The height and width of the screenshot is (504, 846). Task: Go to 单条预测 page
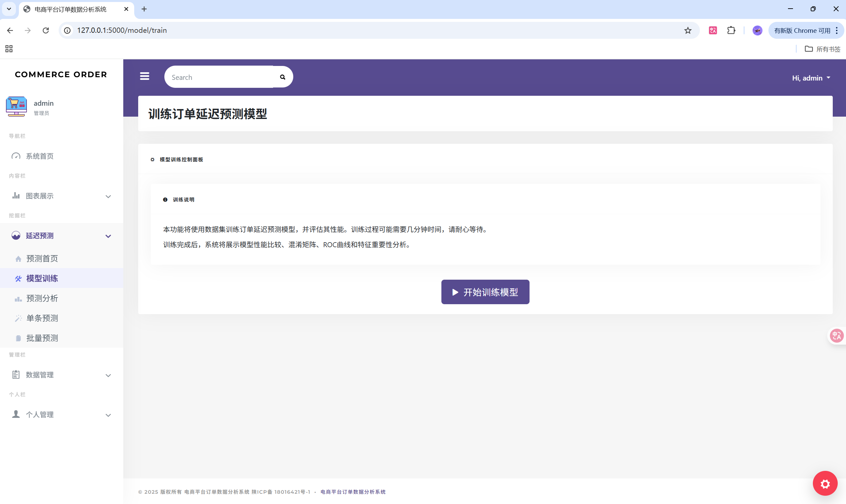(x=42, y=318)
